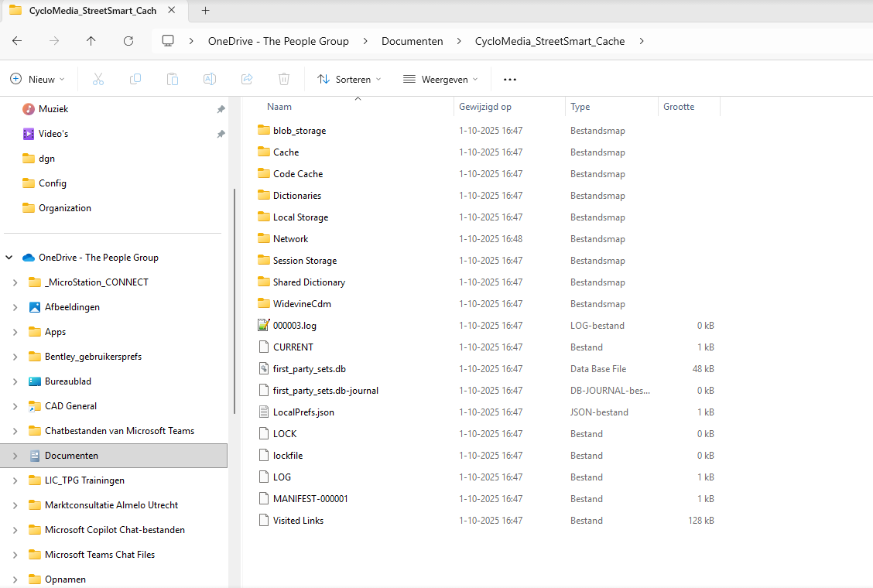873x588 pixels.
Task: Click OneDrive - The People Group breadcrumb
Action: (279, 41)
